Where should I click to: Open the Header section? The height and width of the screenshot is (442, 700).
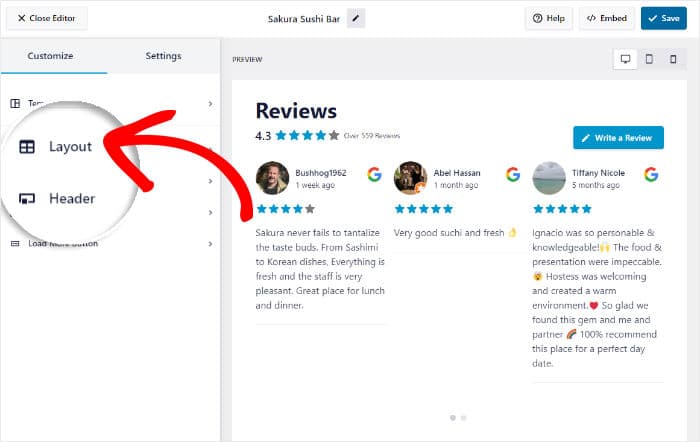[x=72, y=198]
